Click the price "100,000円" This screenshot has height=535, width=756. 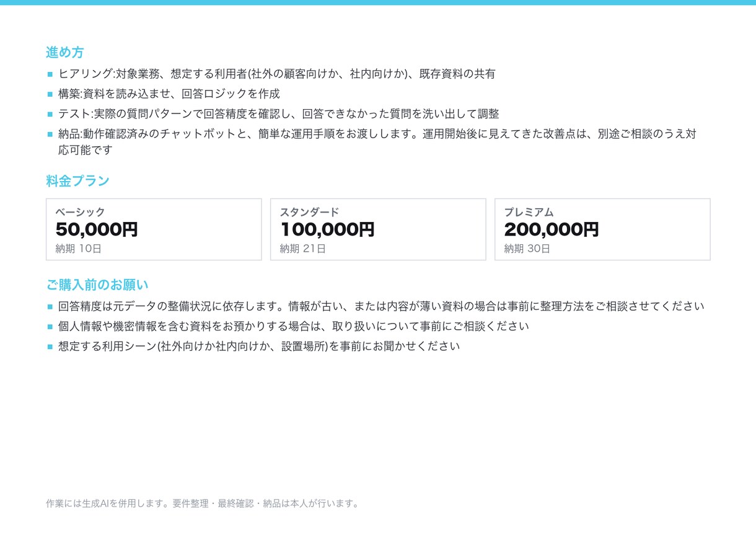point(327,229)
